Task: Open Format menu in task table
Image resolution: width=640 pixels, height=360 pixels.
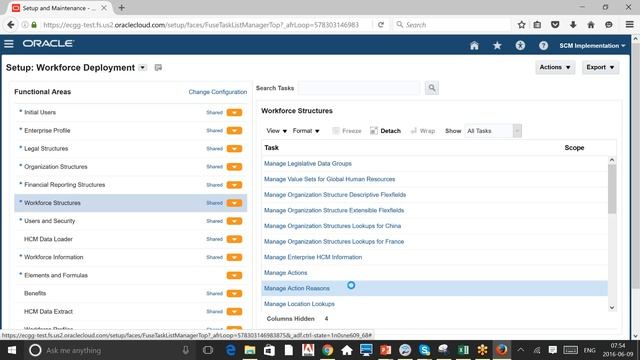Action: pyautogui.click(x=306, y=131)
